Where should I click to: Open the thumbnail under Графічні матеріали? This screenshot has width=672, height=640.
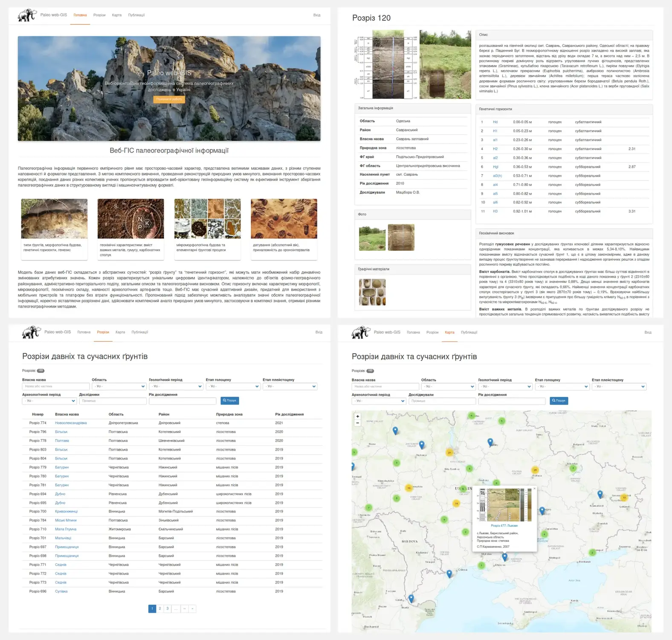(x=372, y=292)
